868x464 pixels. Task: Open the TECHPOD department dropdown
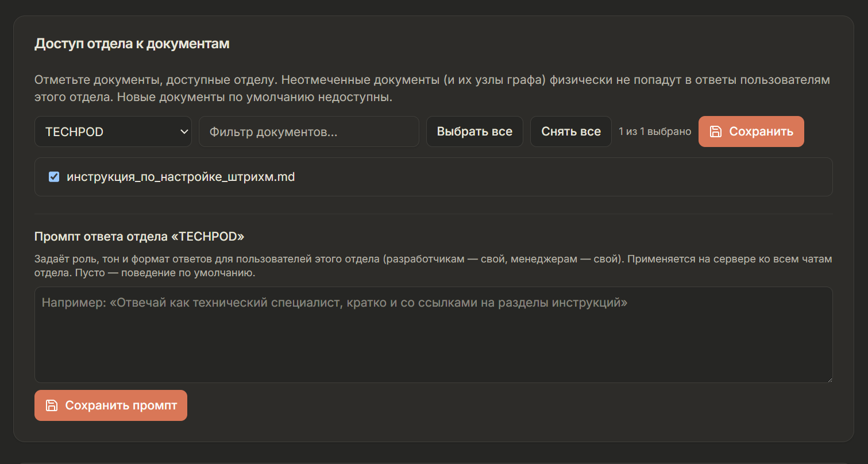tap(113, 132)
